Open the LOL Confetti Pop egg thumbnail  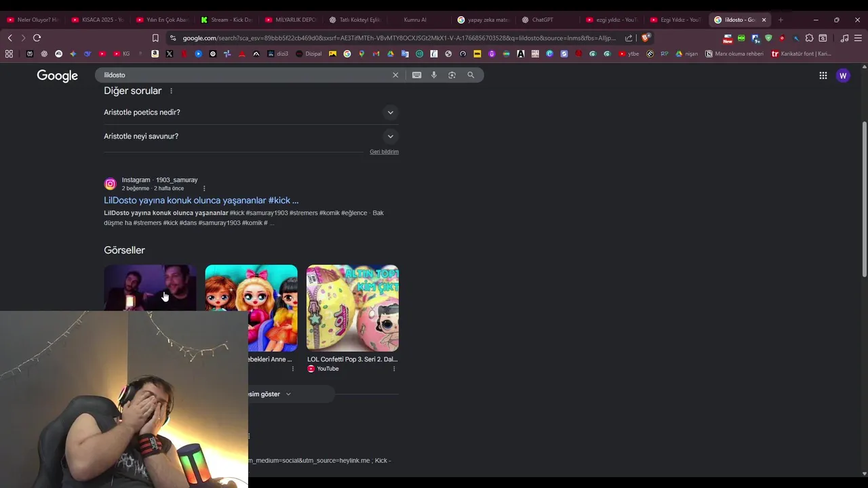353,308
